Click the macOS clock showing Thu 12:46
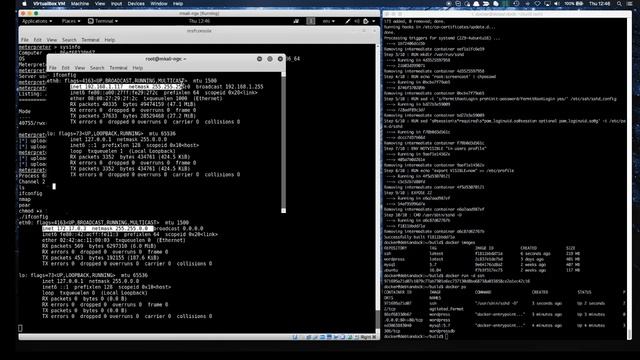This screenshot has width=640, height=360. click(600, 4)
